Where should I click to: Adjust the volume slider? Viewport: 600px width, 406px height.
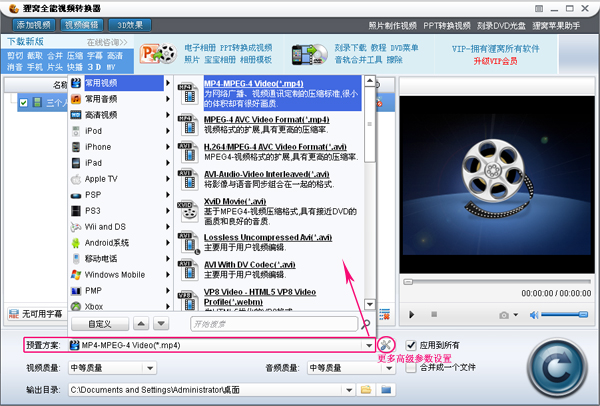[565, 315]
